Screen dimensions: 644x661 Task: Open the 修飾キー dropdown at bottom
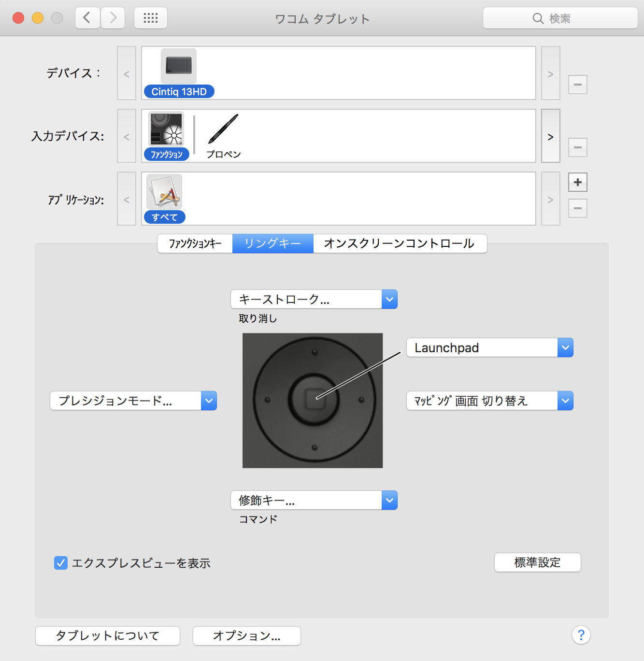[x=314, y=500]
